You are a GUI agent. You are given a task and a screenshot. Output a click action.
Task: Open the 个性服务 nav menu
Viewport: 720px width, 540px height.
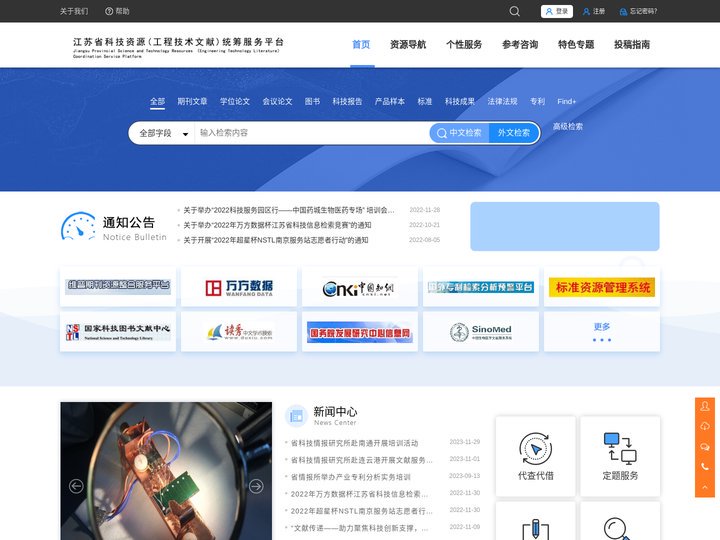coord(464,45)
